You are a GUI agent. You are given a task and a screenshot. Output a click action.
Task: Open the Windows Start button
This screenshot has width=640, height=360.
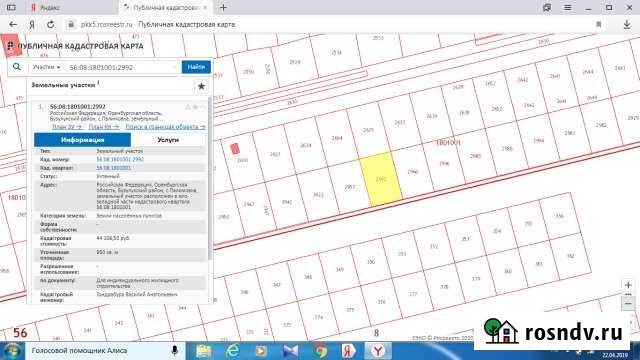(x=13, y=351)
